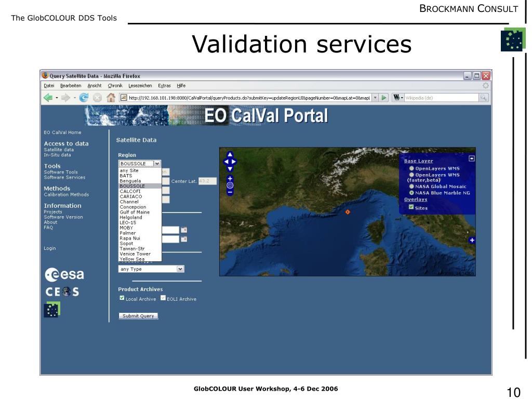Screen dimensions: 532x399
Task: Open the first date calendar picker
Action: pyautogui.click(x=184, y=230)
